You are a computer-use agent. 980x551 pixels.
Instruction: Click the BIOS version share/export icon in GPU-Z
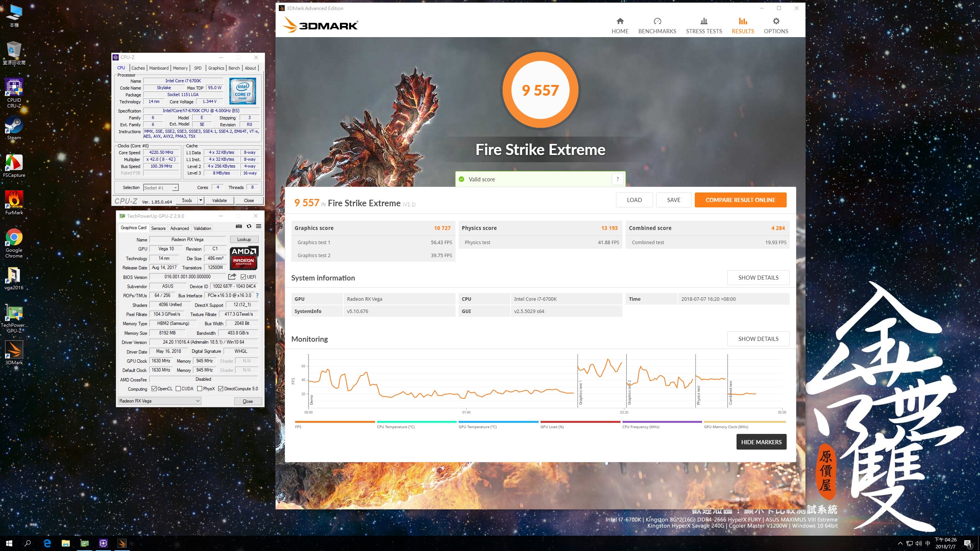pyautogui.click(x=232, y=276)
